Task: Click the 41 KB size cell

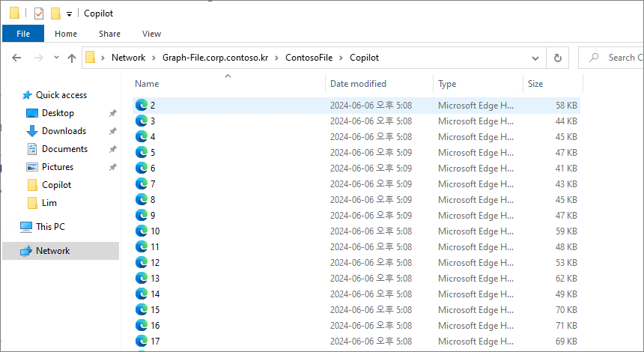Action: (566, 168)
